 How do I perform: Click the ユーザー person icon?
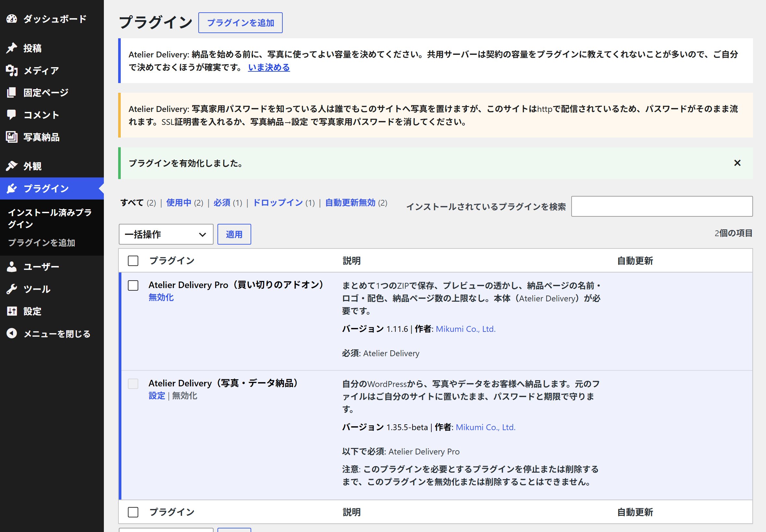pyautogui.click(x=12, y=267)
